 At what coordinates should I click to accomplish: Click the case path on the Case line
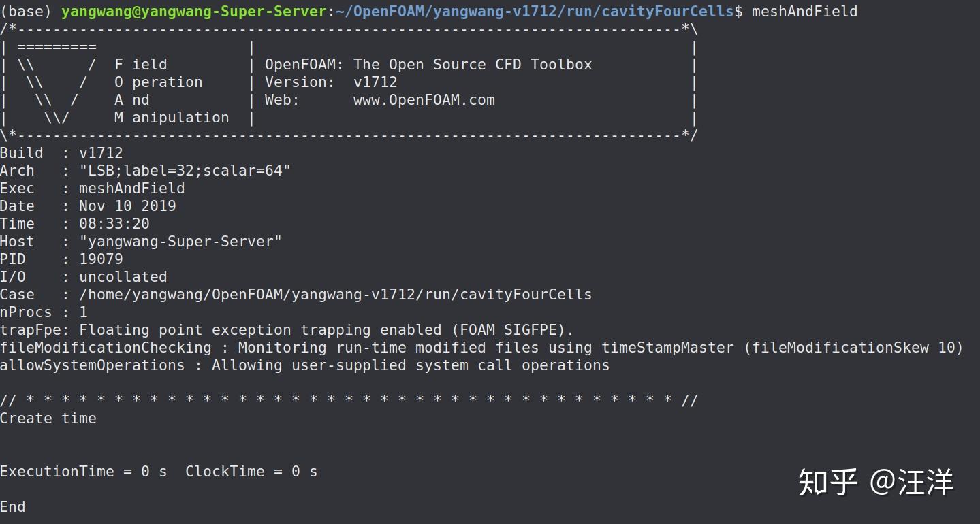click(x=335, y=295)
